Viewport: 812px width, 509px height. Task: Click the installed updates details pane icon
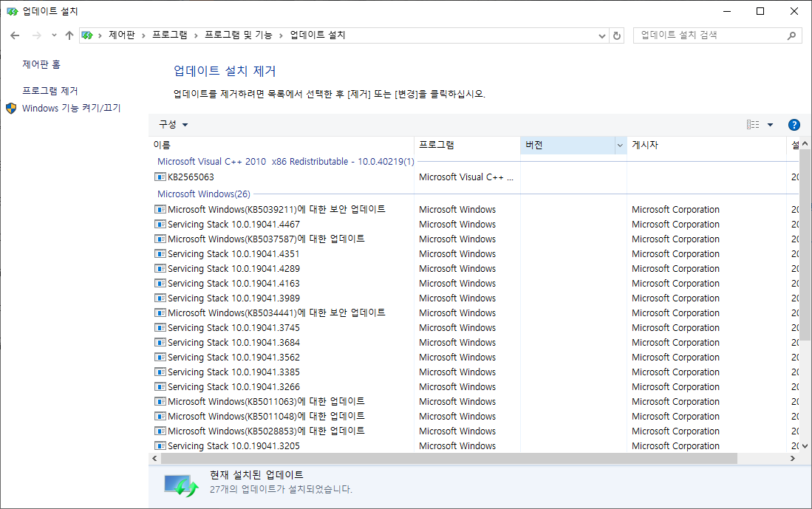pyautogui.click(x=181, y=485)
